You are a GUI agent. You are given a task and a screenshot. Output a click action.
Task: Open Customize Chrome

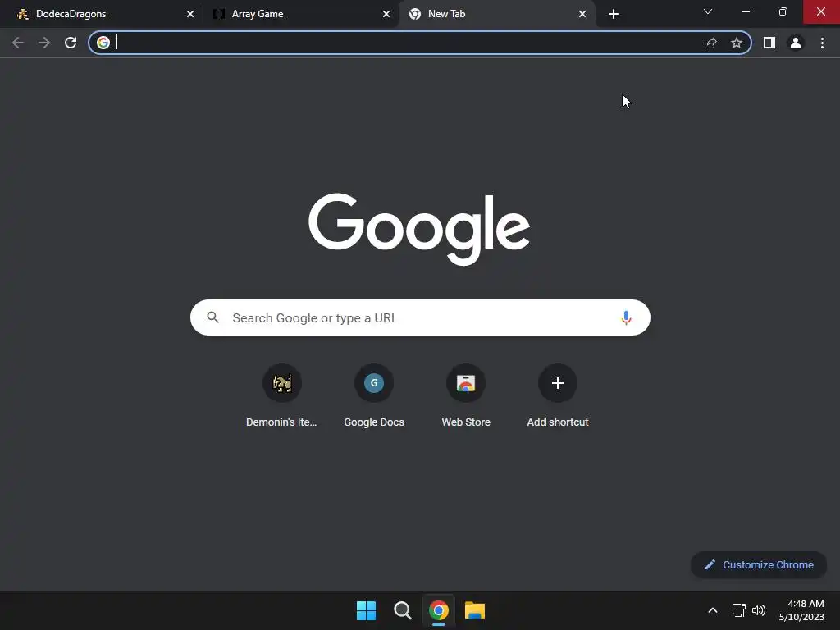tap(759, 564)
